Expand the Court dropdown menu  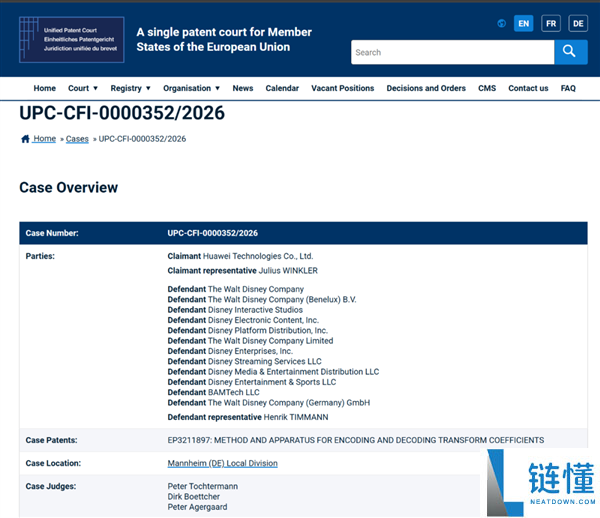coord(83,88)
